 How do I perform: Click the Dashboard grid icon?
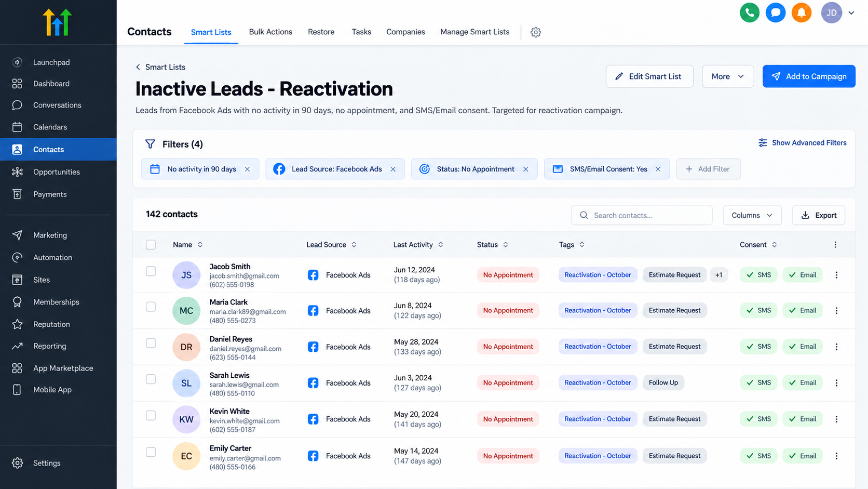[17, 84]
